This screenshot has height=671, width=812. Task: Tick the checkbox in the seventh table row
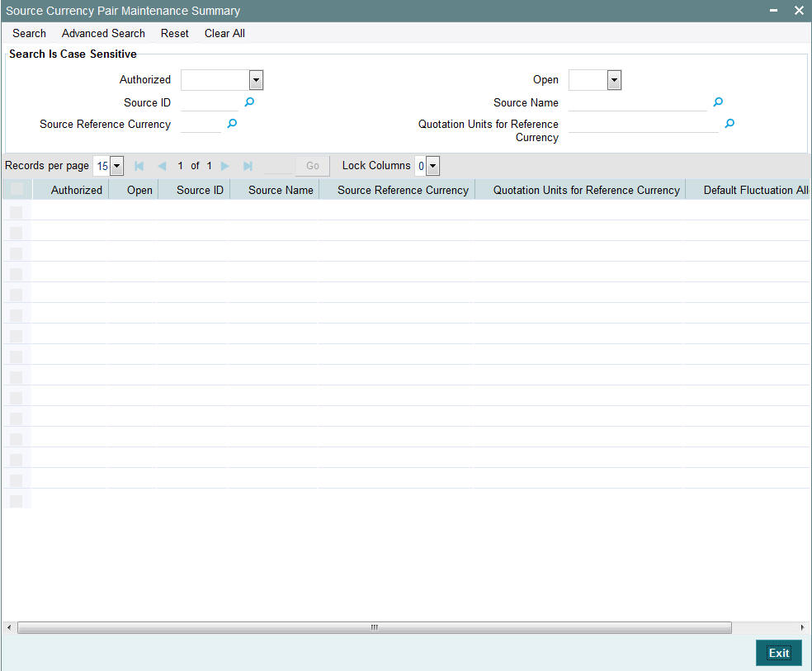click(x=16, y=336)
